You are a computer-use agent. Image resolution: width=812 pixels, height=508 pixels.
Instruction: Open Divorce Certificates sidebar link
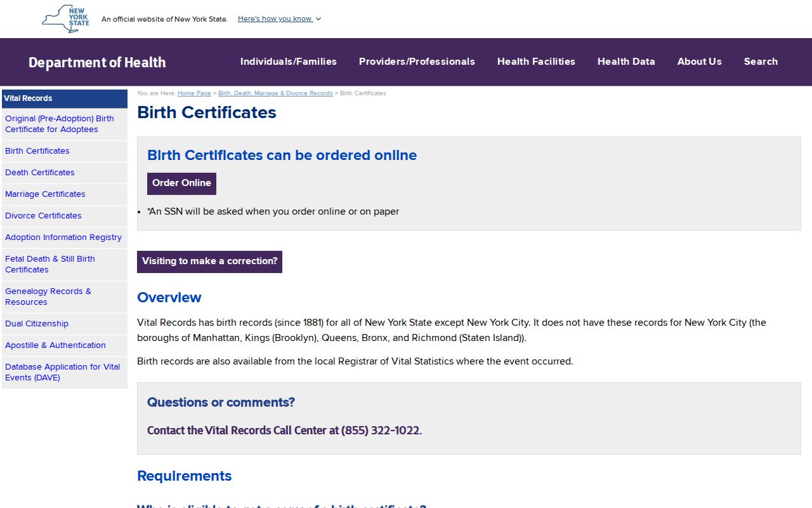click(x=65, y=216)
